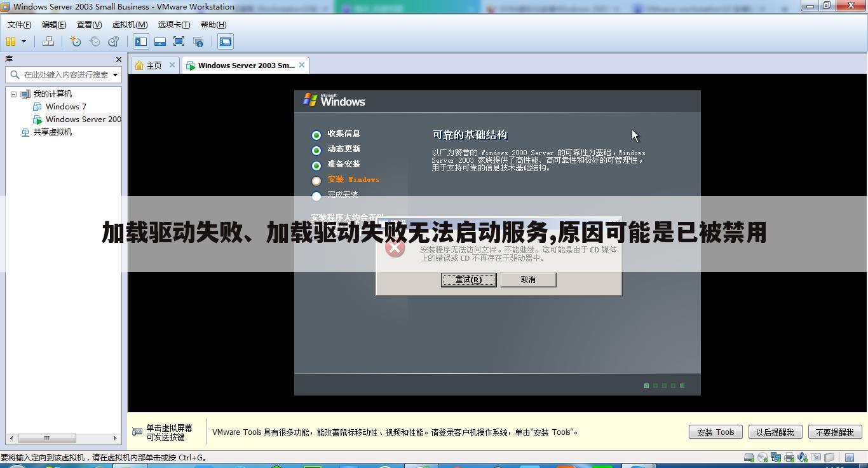Take a snapshot of this virtual machine
This screenshot has height=468, width=868.
pos(76,41)
